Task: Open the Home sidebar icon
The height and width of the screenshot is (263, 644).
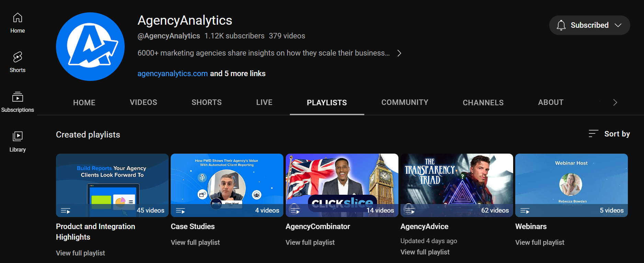Action: point(18,17)
